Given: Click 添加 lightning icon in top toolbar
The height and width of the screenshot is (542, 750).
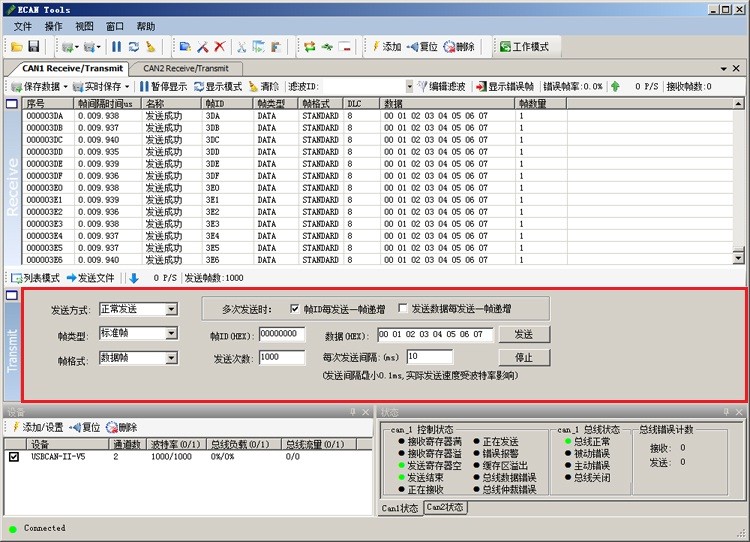Looking at the screenshot, I should pos(386,46).
